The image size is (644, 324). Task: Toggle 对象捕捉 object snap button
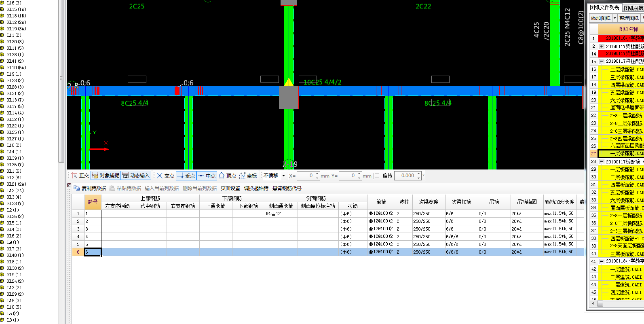point(106,176)
